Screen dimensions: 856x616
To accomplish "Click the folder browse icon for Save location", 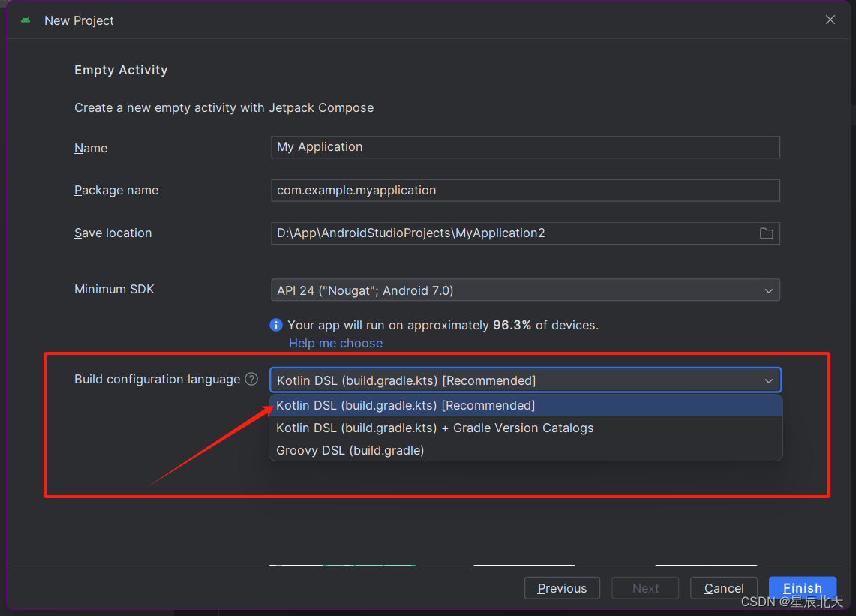I will coord(766,233).
